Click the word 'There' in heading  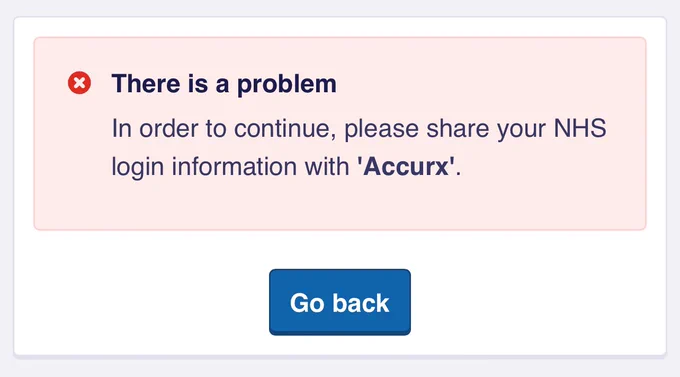click(x=146, y=84)
